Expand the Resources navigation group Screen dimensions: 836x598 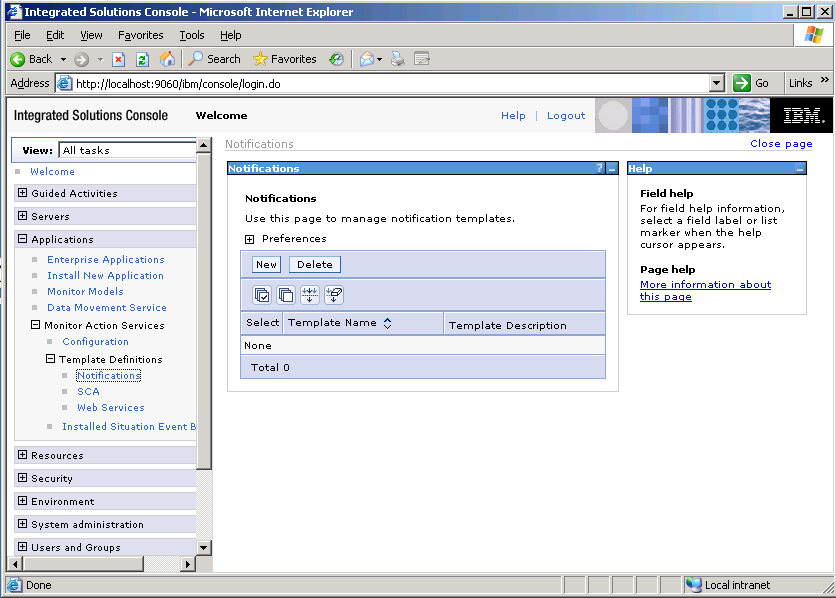22,455
